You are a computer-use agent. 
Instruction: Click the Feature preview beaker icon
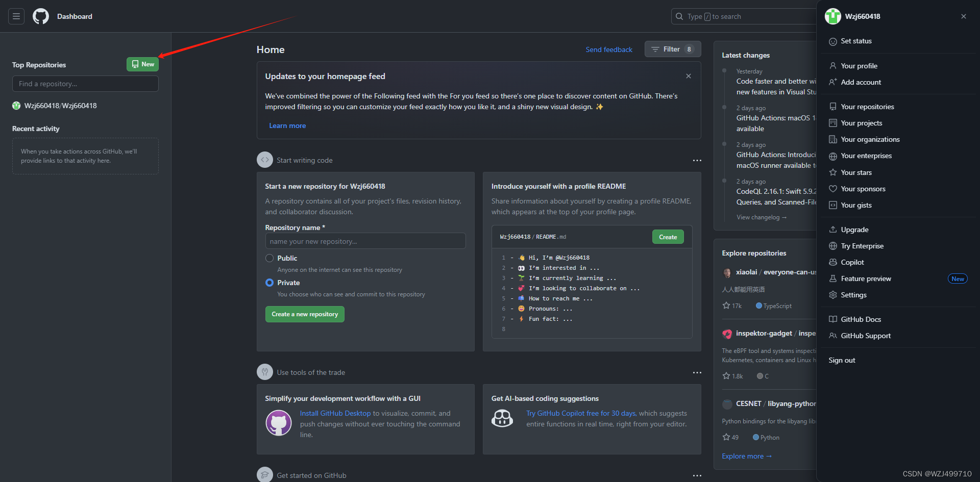coord(833,278)
